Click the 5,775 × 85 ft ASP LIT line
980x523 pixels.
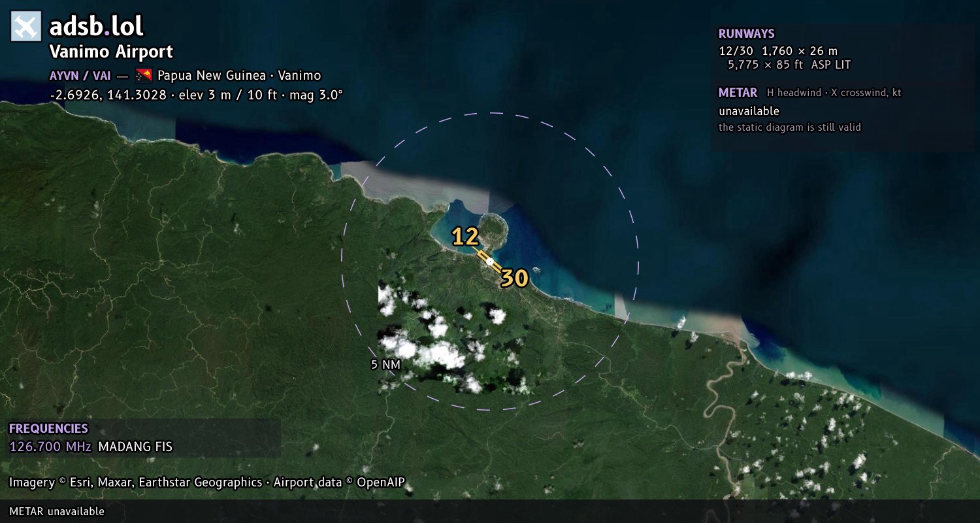tap(789, 65)
